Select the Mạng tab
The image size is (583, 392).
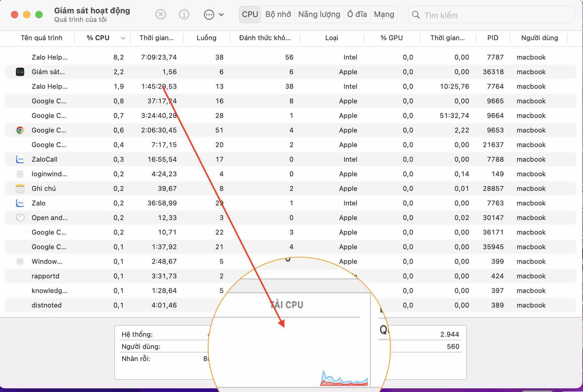click(384, 15)
